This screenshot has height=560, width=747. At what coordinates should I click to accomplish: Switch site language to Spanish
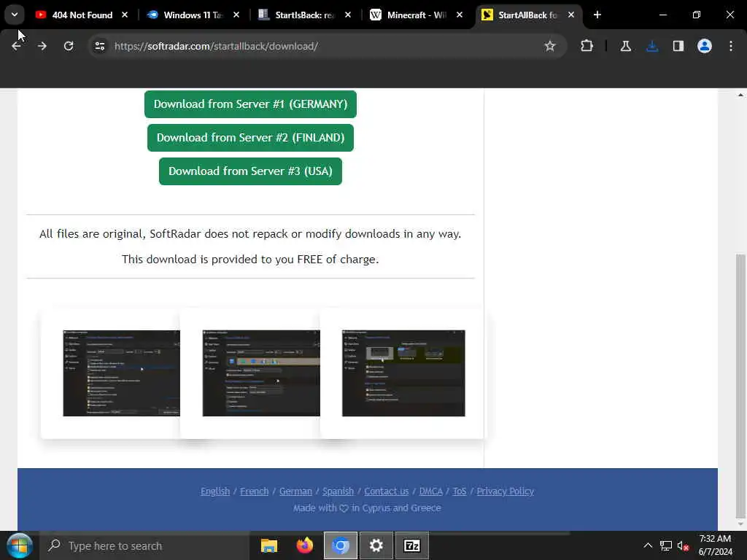click(x=338, y=491)
